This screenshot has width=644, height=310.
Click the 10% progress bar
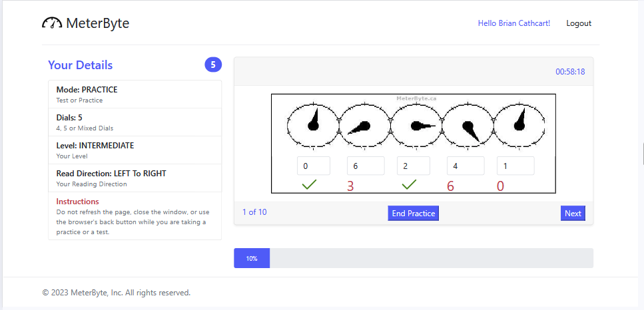tap(414, 258)
